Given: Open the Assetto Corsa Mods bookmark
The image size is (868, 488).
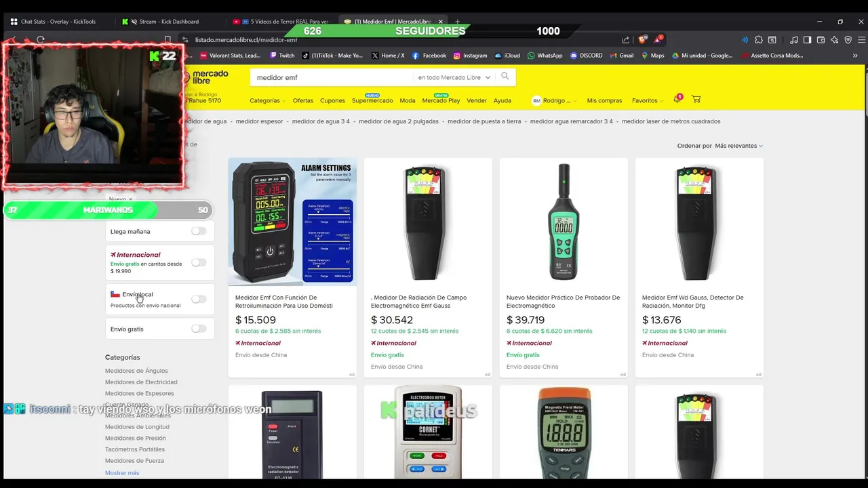Looking at the screenshot, I should pos(772,56).
